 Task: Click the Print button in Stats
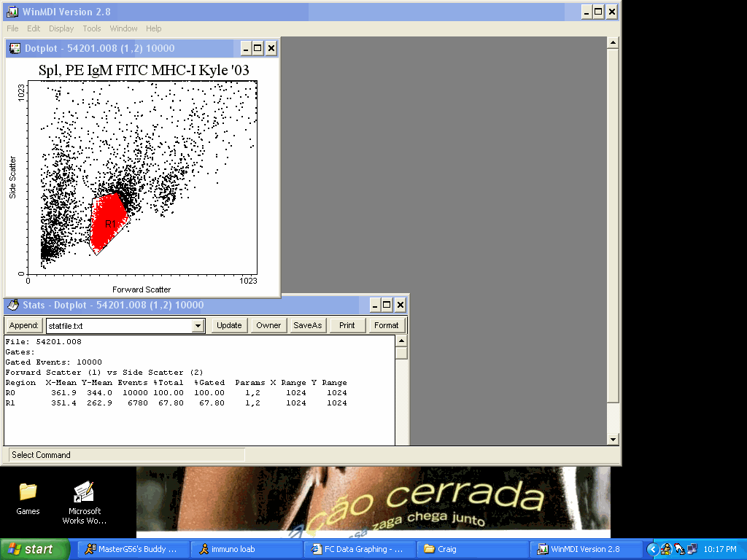(347, 325)
